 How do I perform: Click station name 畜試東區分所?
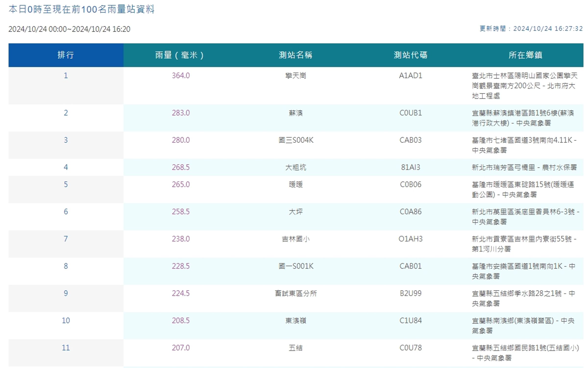pyautogui.click(x=296, y=293)
